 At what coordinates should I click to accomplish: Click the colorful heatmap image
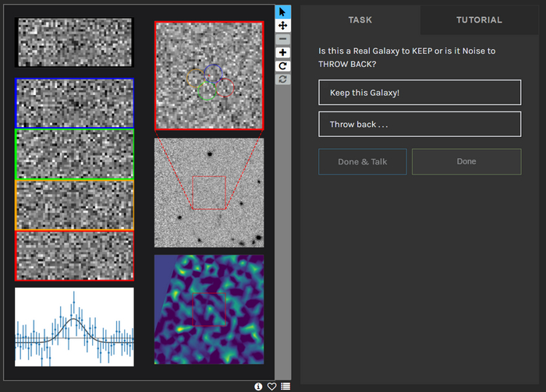click(x=209, y=309)
